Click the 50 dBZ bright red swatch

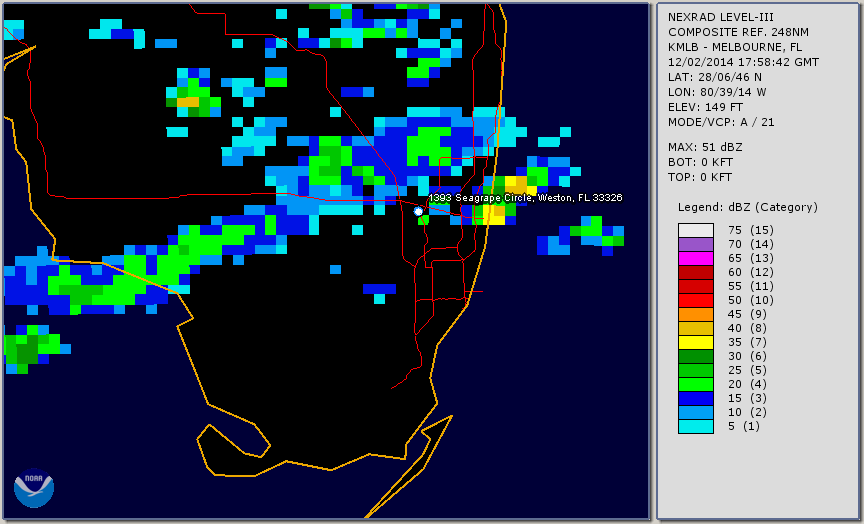(695, 300)
